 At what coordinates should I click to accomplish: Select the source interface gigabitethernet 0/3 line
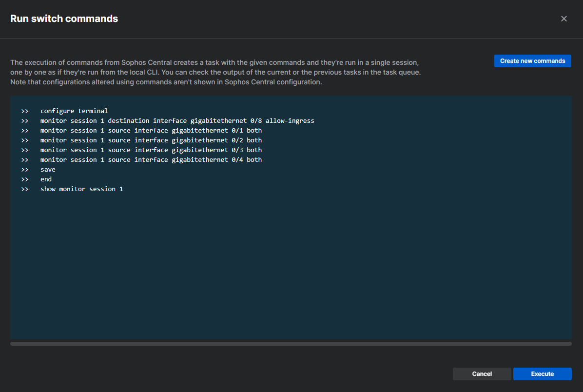tap(151, 150)
